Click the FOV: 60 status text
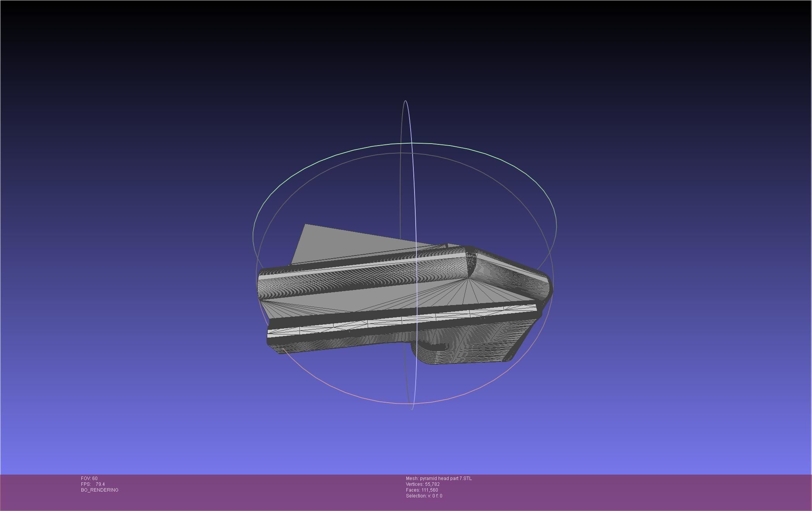The width and height of the screenshot is (812, 511). pos(89,478)
